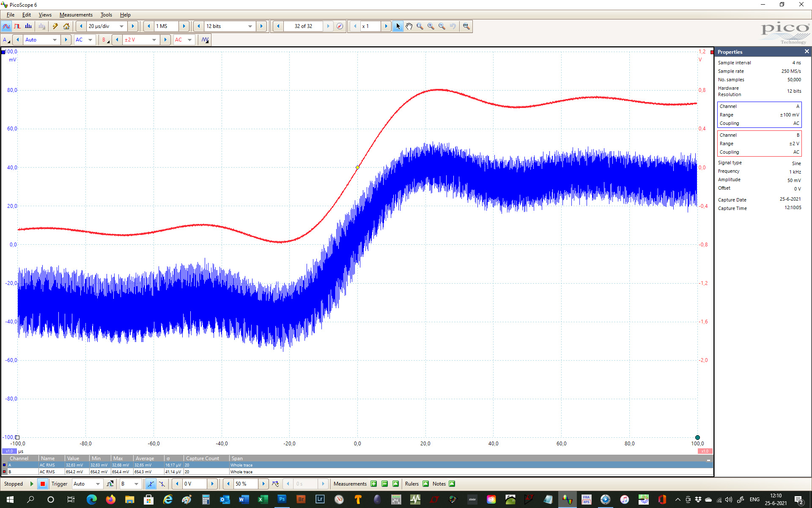
Task: Undo the last zoom
Action: 453,26
